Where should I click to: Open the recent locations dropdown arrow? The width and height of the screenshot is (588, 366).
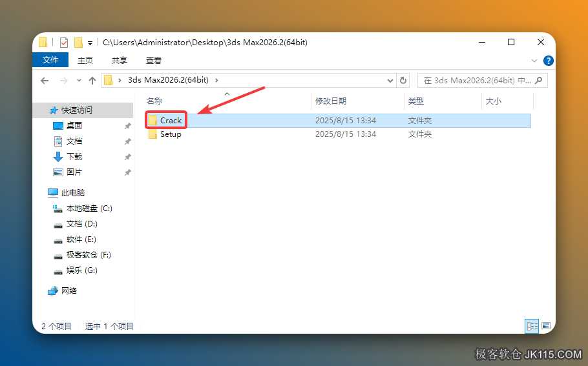79,81
